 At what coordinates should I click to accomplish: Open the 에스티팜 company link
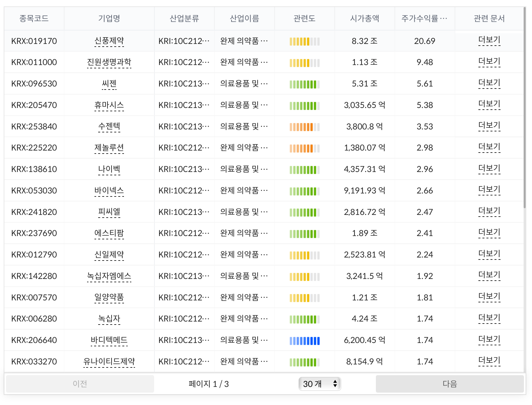pyautogui.click(x=109, y=233)
